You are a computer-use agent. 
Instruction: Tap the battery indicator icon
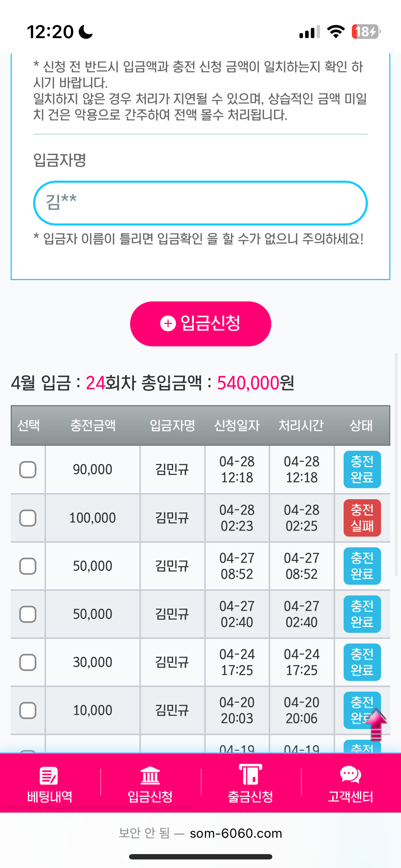[366, 32]
